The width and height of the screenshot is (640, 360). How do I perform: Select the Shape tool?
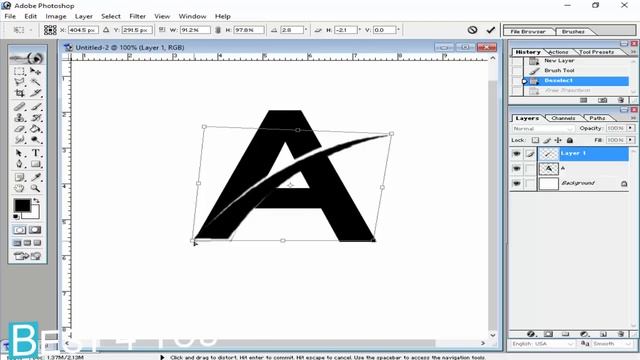(36, 164)
